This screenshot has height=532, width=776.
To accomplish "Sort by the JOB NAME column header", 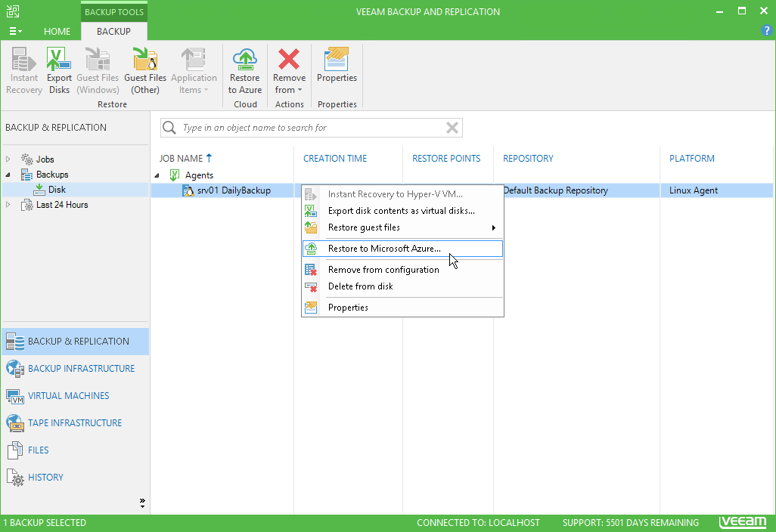I will pos(181,158).
